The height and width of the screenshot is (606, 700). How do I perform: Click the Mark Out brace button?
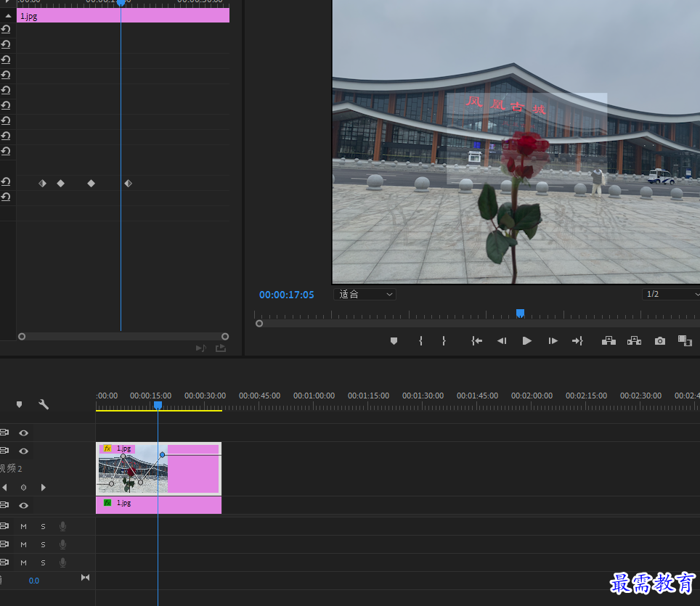coord(444,341)
